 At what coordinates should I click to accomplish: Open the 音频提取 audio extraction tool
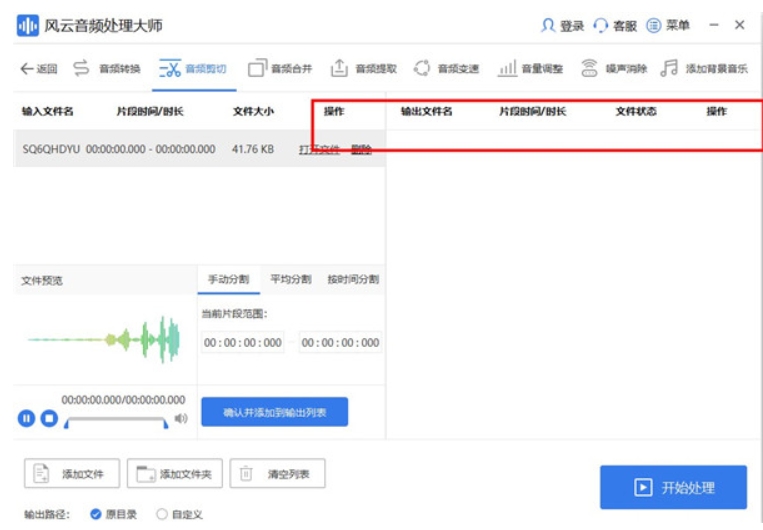point(364,69)
